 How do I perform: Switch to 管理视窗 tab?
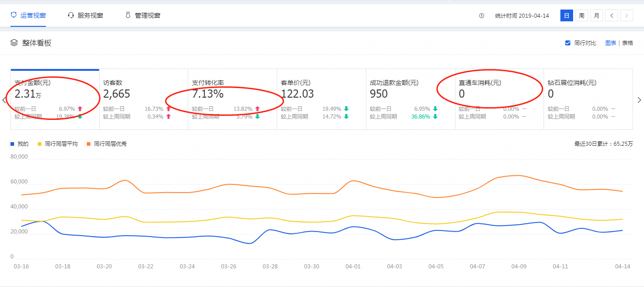143,15
